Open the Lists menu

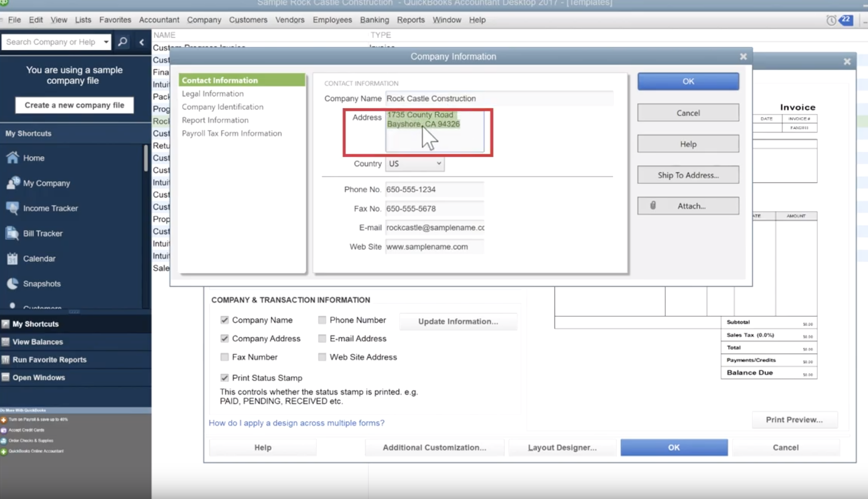83,20
